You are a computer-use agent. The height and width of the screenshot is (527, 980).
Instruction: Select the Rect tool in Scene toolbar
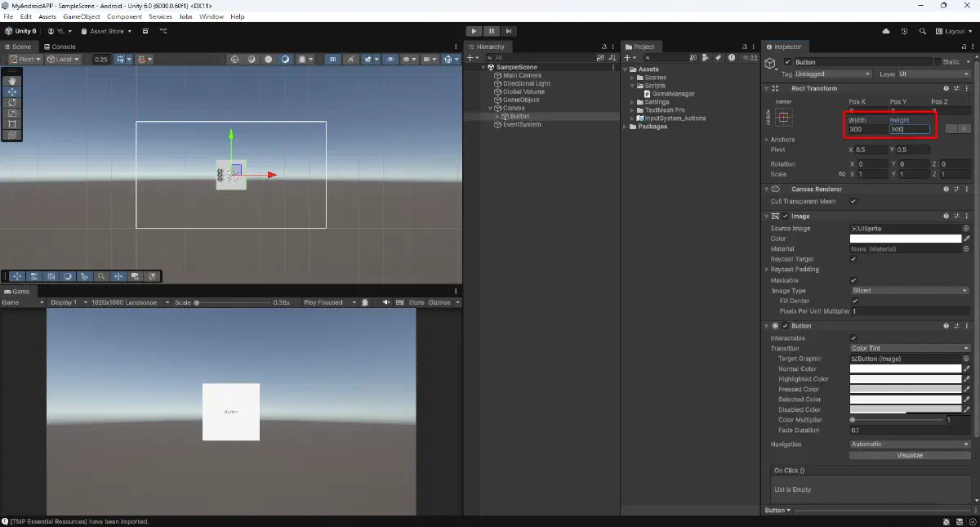coord(11,124)
